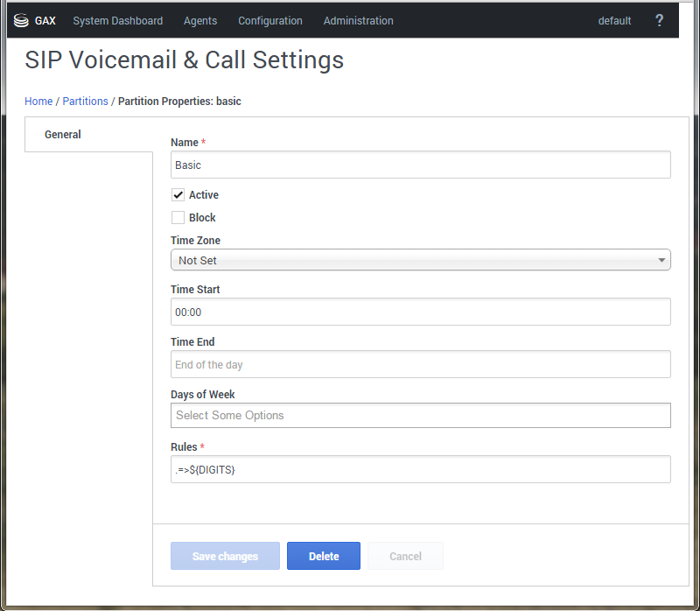This screenshot has height=611, width=700.
Task: Open the Configuration menu
Action: [270, 21]
